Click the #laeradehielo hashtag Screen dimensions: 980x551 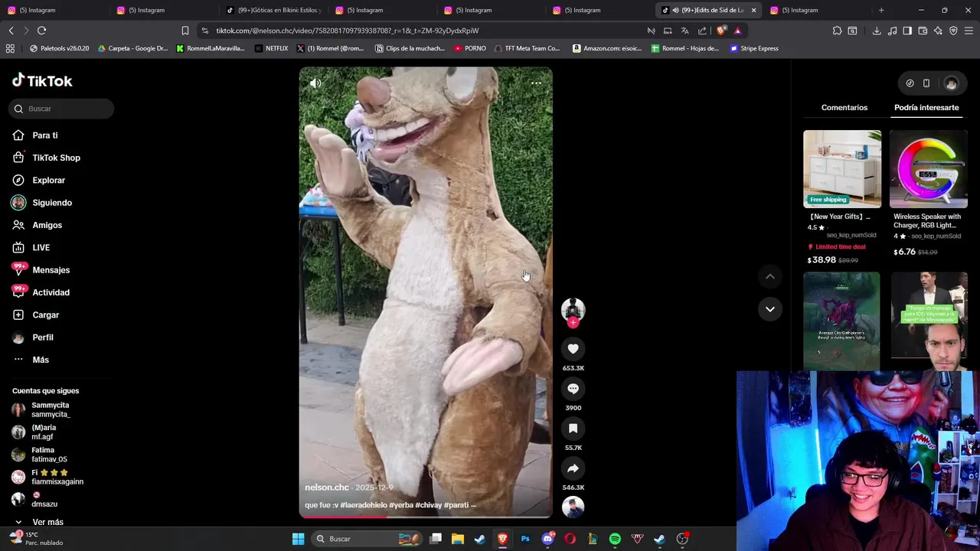pos(363,505)
